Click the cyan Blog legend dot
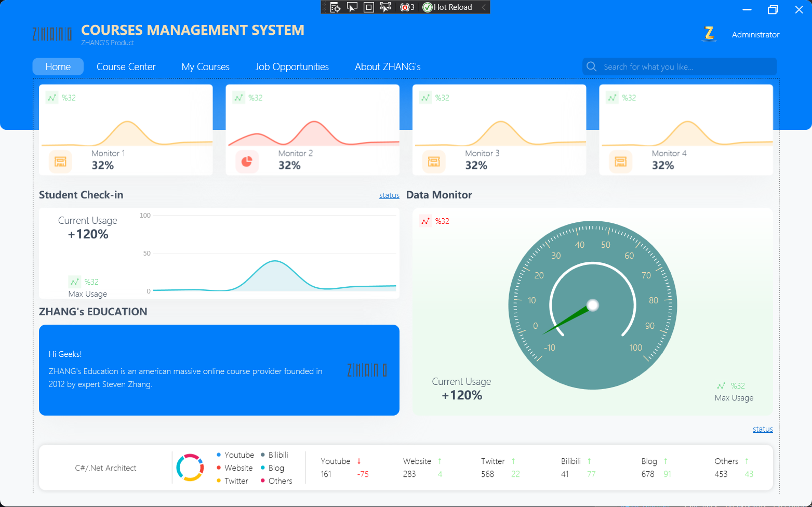812x507 pixels. click(263, 468)
